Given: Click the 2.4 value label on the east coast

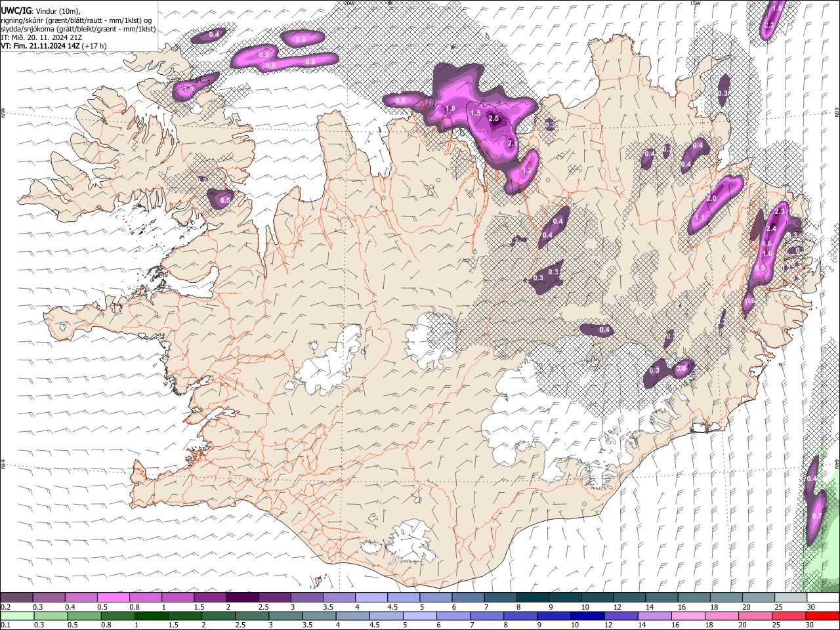Looking at the screenshot, I should tap(771, 228).
